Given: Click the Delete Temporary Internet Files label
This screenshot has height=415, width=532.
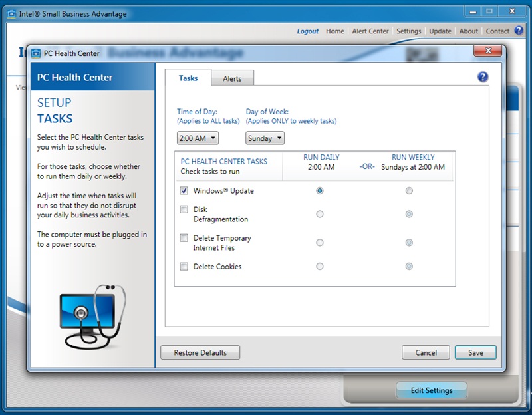Looking at the screenshot, I should (x=222, y=243).
